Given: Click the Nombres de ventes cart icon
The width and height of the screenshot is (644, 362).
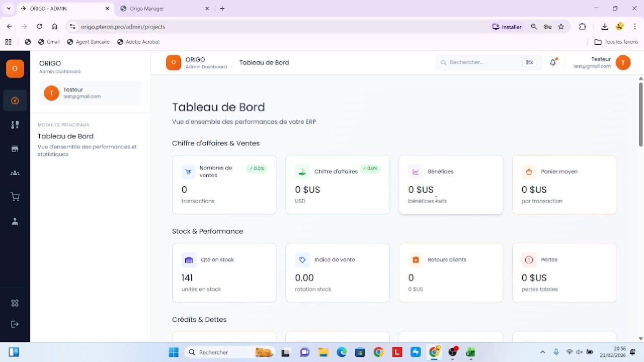Looking at the screenshot, I should pos(189,171).
